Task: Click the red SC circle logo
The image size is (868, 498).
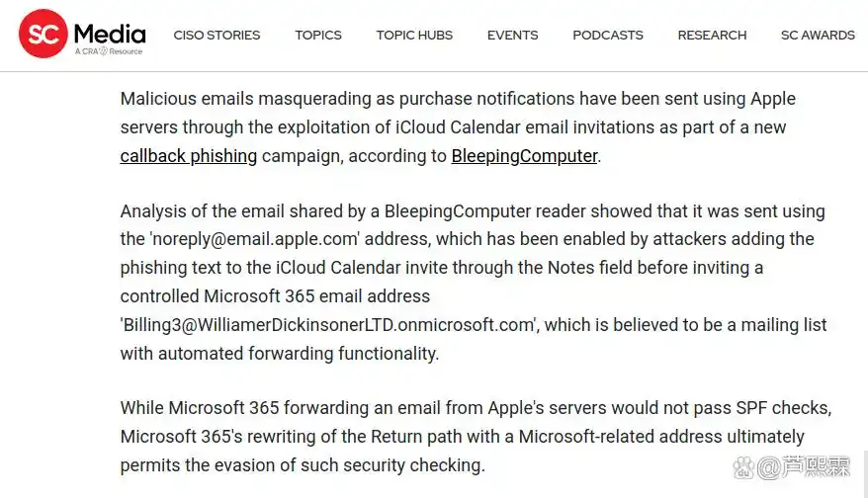Action: pos(43,34)
